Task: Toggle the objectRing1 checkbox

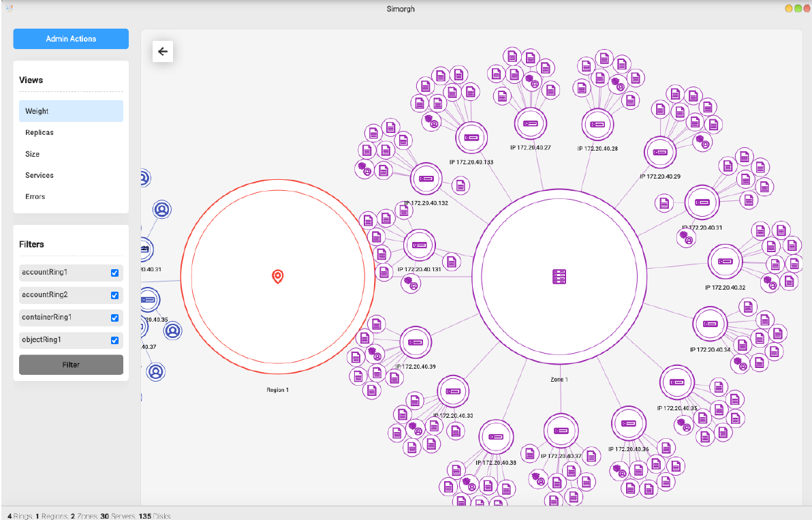Action: coord(114,341)
